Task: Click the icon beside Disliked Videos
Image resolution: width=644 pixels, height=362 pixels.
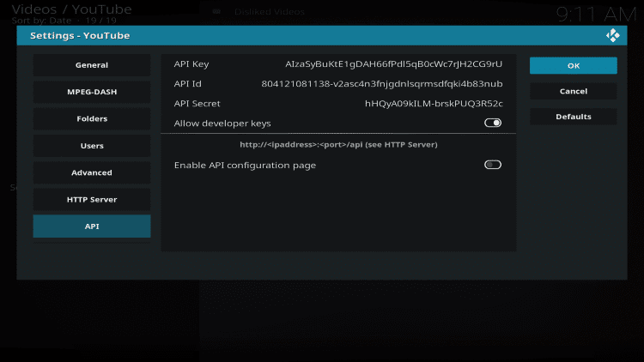Action: [x=216, y=12]
